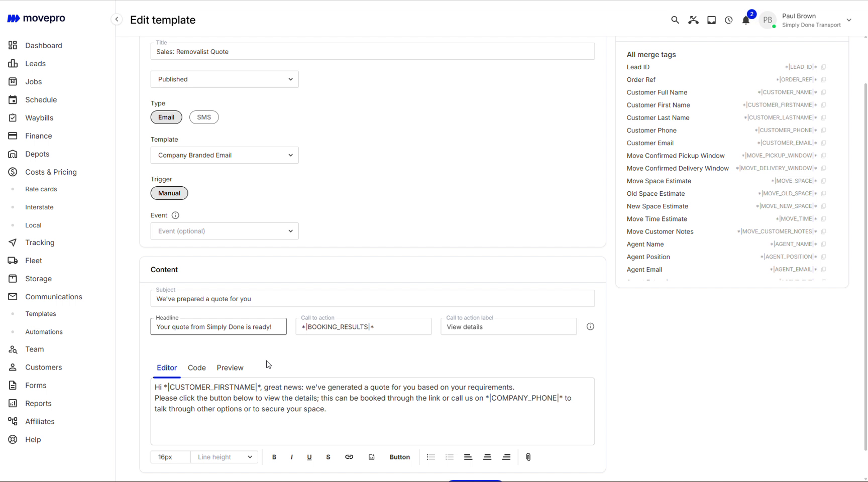Image resolution: width=868 pixels, height=482 pixels.
Task: Open the Company Branded Email dropdown
Action: (x=225, y=155)
